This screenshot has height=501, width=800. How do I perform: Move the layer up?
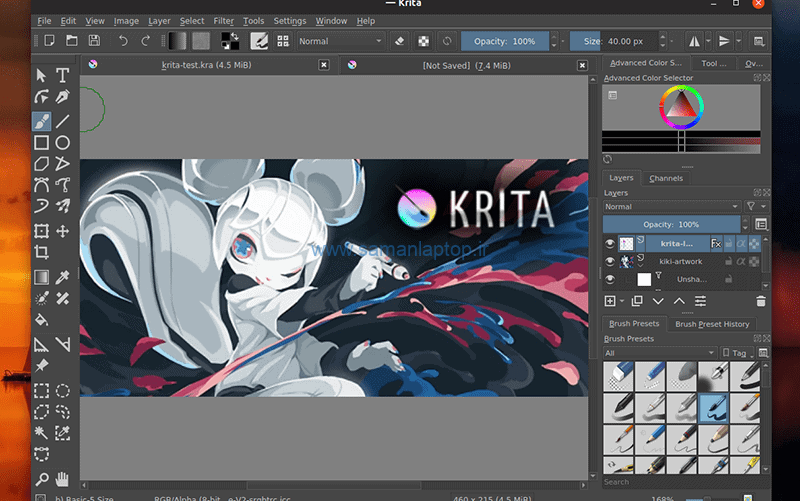coord(679,301)
